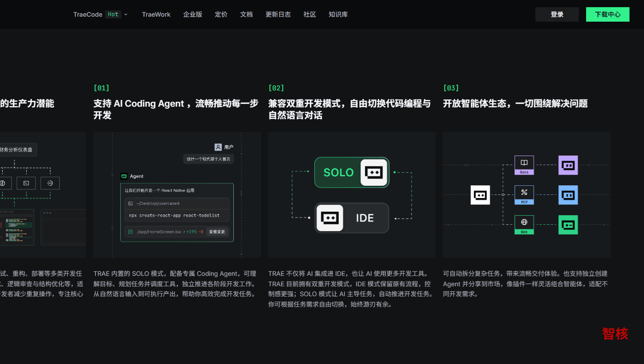Screen dimensions: 644x364
Task: Click the white robot icon in card 03
Action: pyautogui.click(x=480, y=195)
